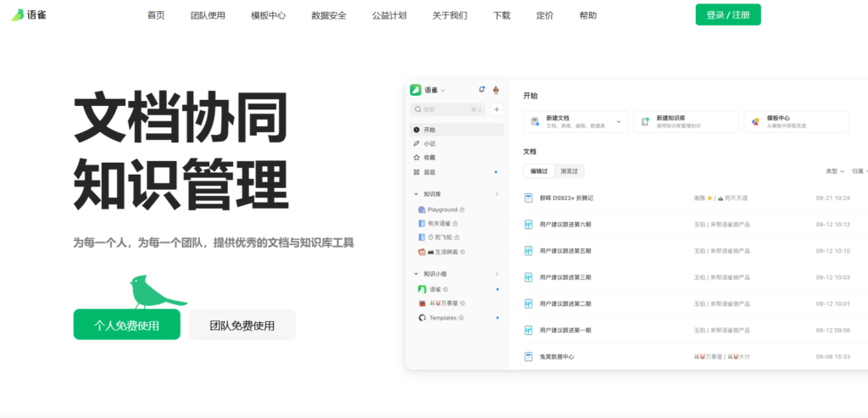Click the 生活映画 knowledge base icon

(422, 252)
